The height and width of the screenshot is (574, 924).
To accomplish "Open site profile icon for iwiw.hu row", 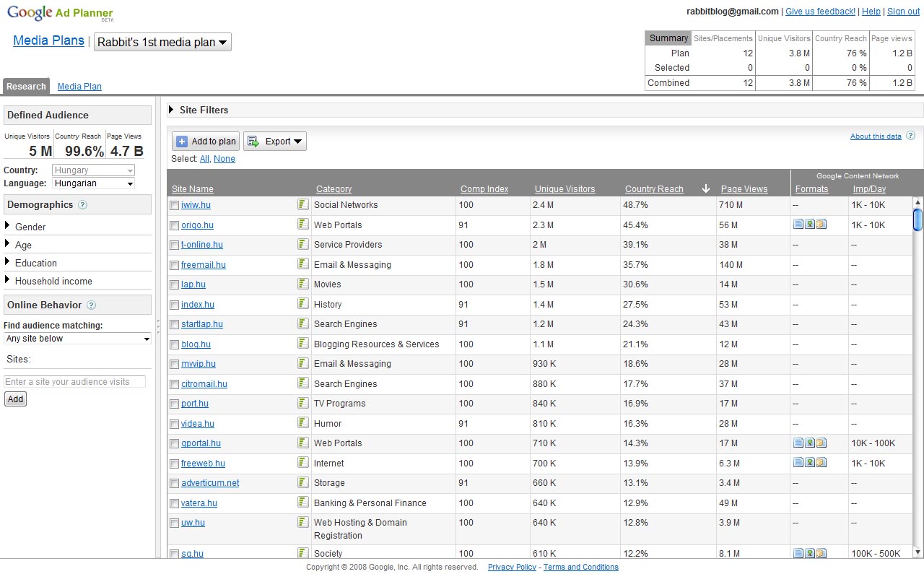I will click(x=303, y=204).
